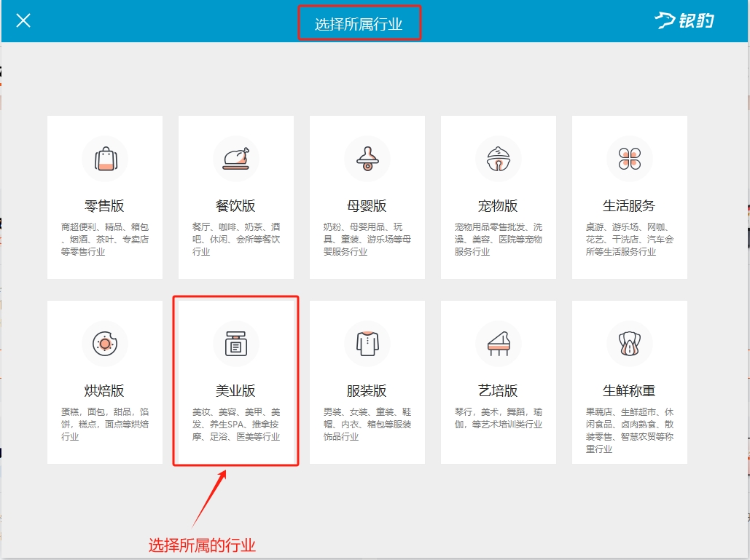
Task: Click the 零售版 title text
Action: coord(105,206)
